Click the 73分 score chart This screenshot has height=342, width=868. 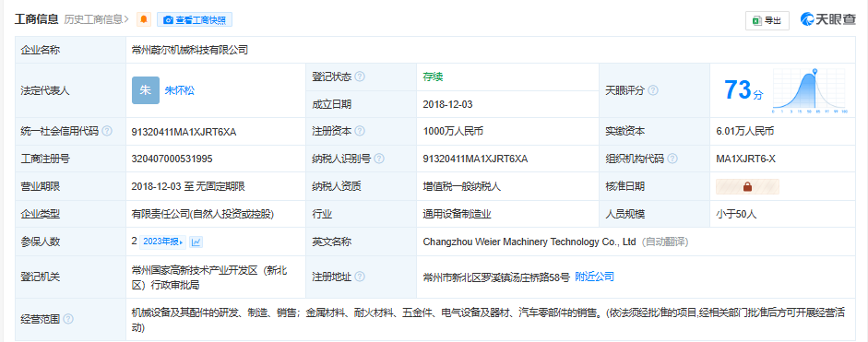point(809,89)
